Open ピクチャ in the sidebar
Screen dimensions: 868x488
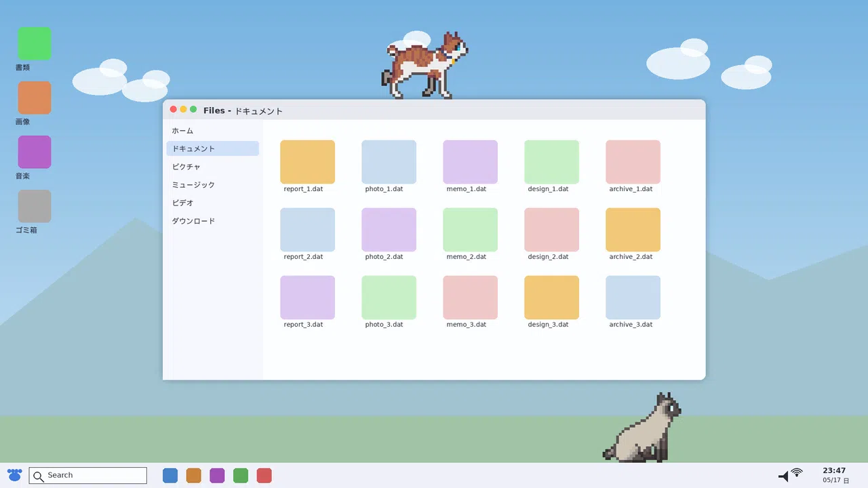click(x=213, y=167)
